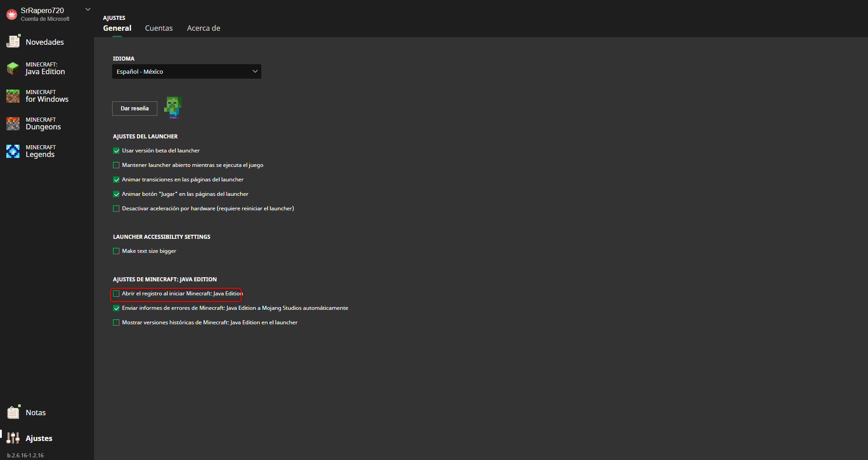The width and height of the screenshot is (868, 460).
Task: Disable automatic error reports to Mojang Studios
Action: click(x=116, y=308)
